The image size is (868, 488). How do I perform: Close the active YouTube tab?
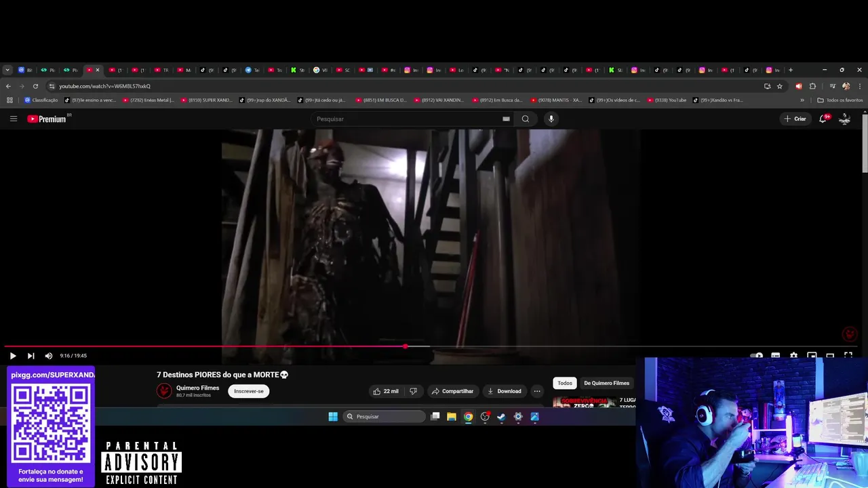[98, 70]
